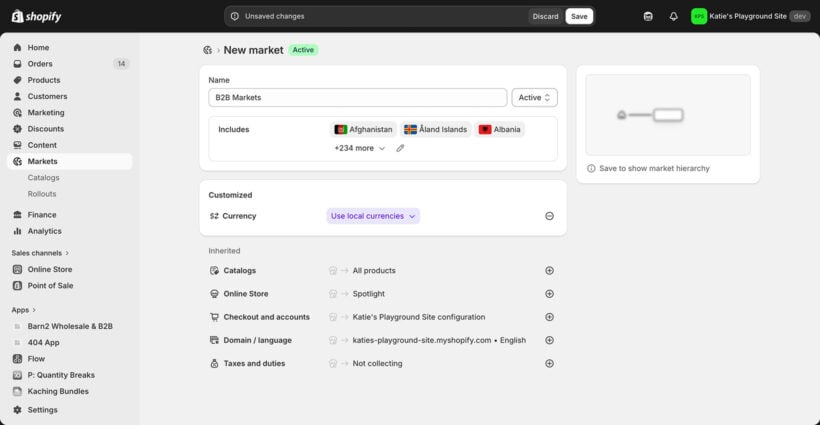The height and width of the screenshot is (425, 820).
Task: Click the Not collecting taxes value
Action: coord(378,363)
